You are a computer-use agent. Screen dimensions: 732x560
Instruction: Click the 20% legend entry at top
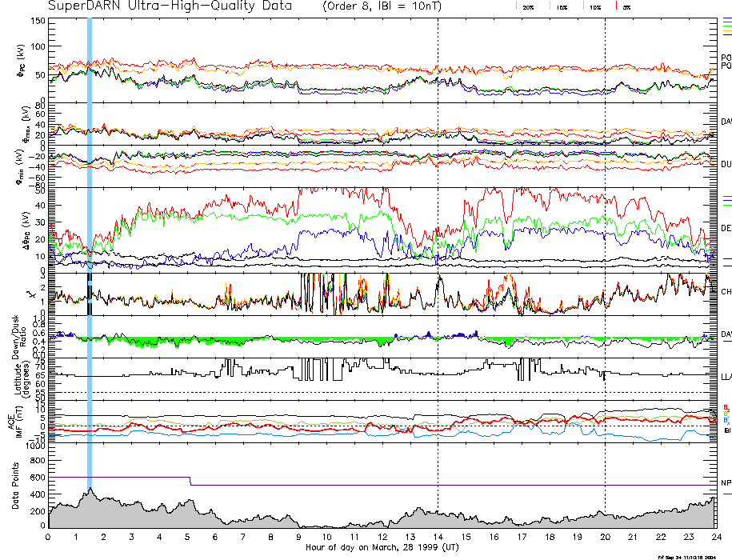pos(528,7)
